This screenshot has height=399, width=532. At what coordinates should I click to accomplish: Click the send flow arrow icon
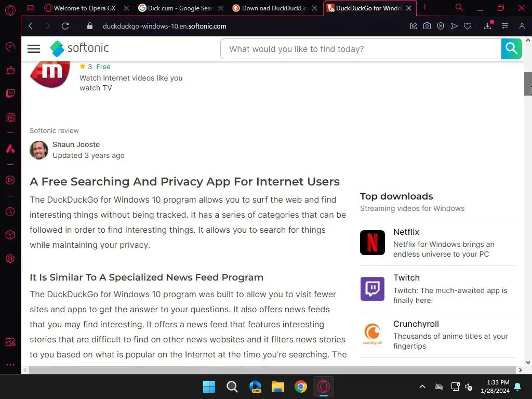tap(454, 26)
